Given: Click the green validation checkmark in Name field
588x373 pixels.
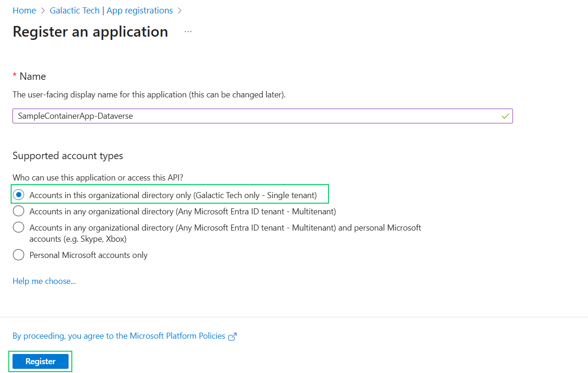Looking at the screenshot, I should click(x=505, y=116).
